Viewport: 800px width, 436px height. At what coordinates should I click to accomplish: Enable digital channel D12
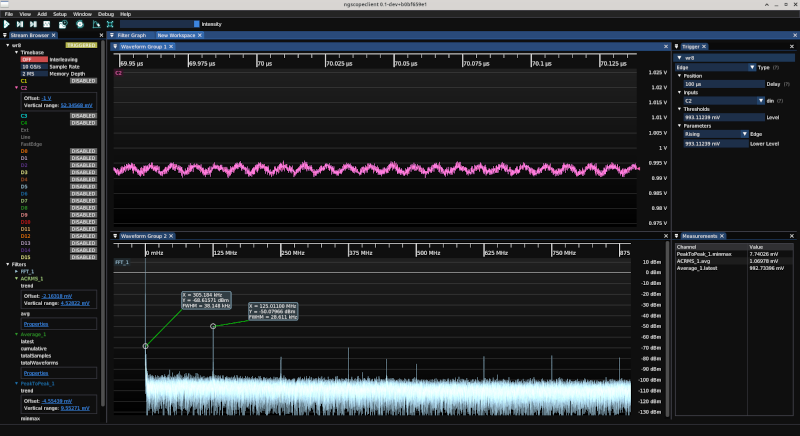(83, 236)
